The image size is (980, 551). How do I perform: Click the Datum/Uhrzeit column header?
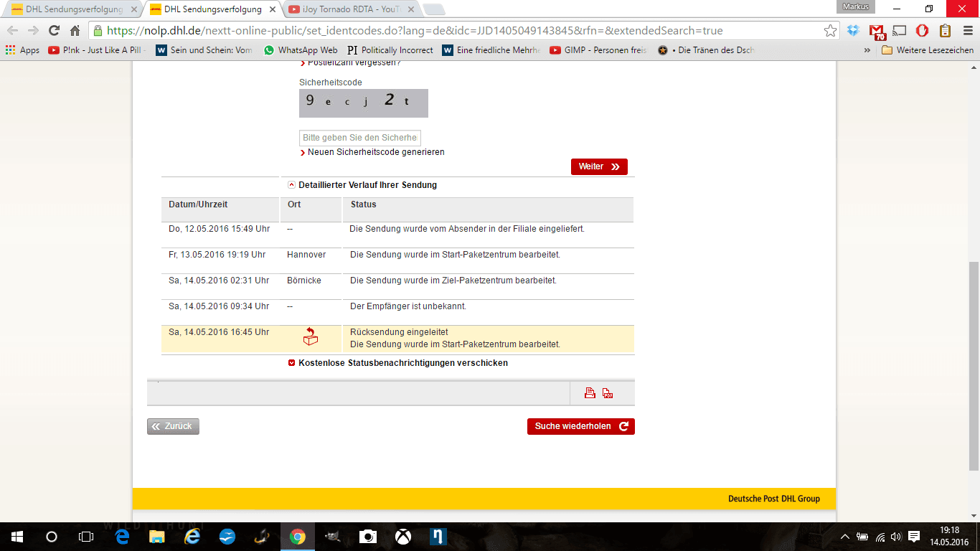pyautogui.click(x=198, y=204)
